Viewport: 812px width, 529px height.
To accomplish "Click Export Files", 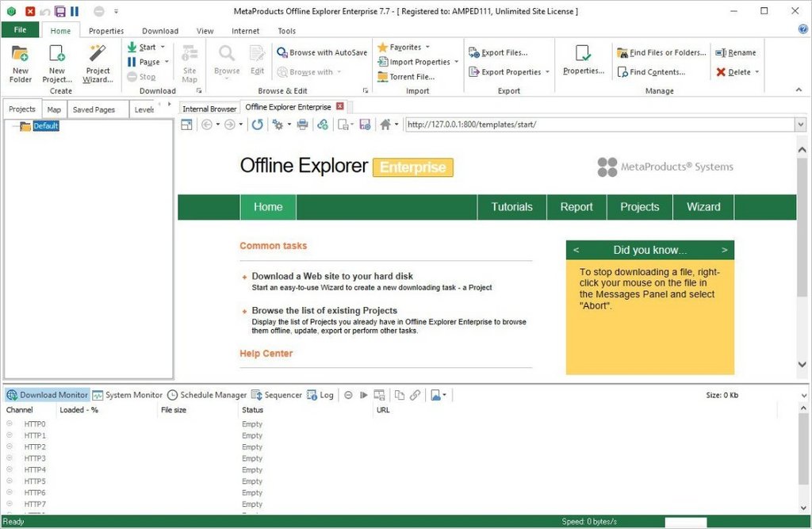I will tap(498, 52).
